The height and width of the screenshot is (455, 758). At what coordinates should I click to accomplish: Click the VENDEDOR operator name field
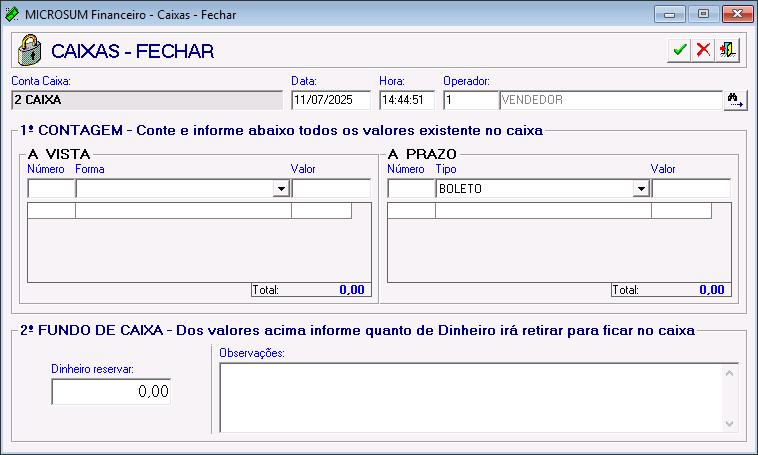point(611,100)
